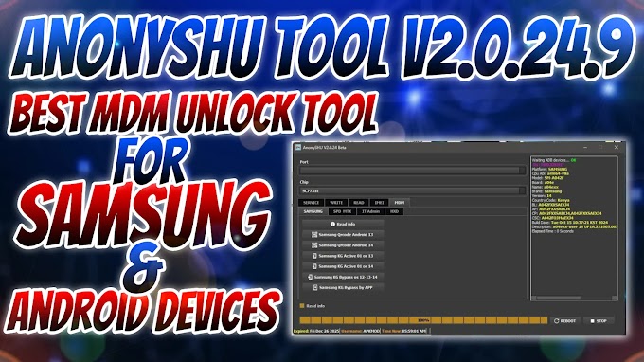Click the 'Elapsed Time' log line
This screenshot has width=644, height=362.
click(552, 231)
